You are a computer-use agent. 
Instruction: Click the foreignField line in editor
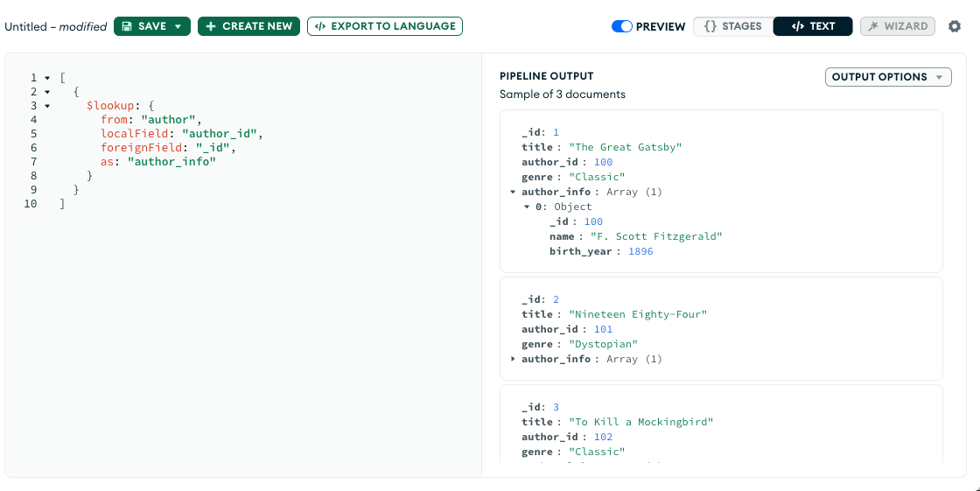point(168,148)
